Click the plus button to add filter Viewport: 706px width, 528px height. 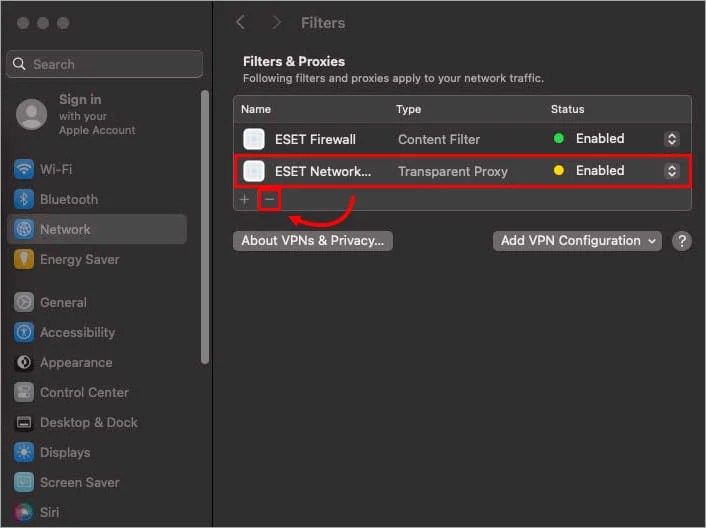click(x=245, y=200)
